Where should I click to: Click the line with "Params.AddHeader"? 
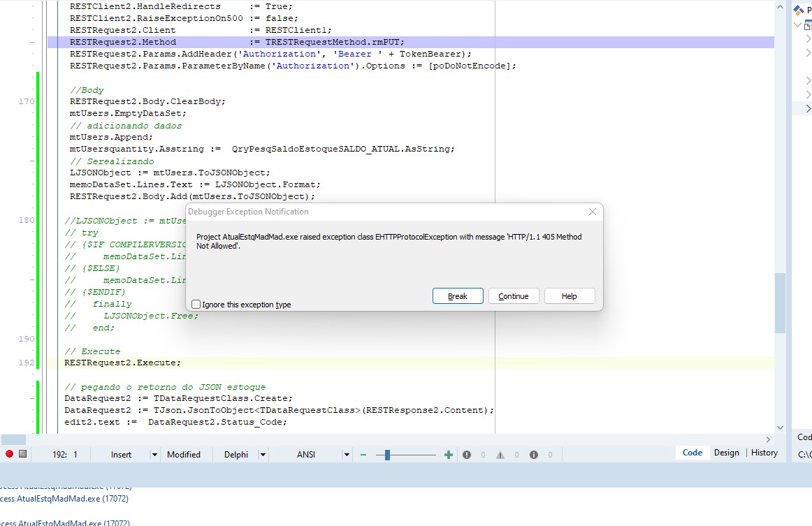(x=271, y=54)
